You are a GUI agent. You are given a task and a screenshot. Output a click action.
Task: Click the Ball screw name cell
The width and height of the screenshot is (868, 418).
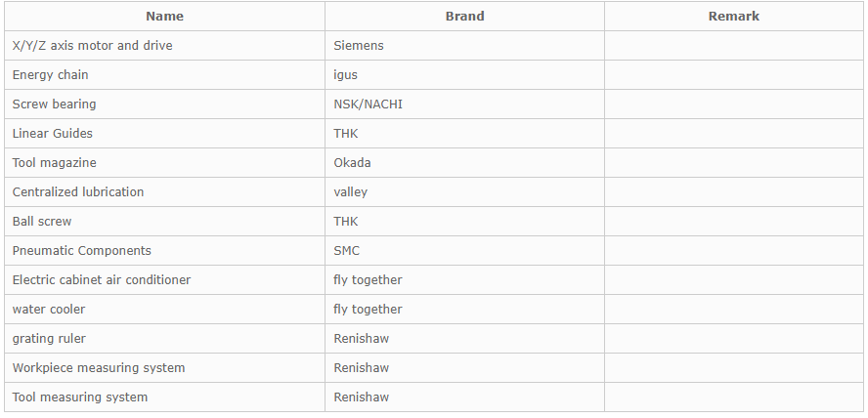164,221
